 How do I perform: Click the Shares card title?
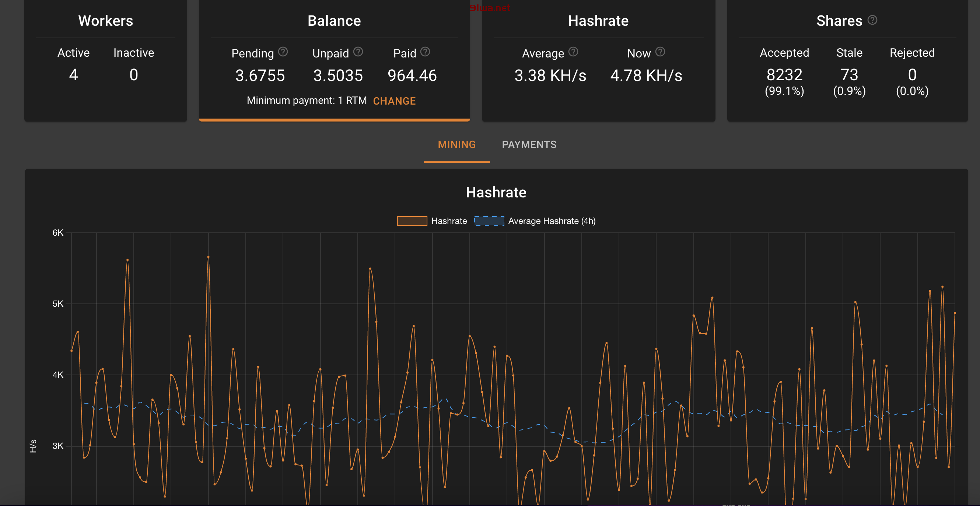tap(839, 21)
